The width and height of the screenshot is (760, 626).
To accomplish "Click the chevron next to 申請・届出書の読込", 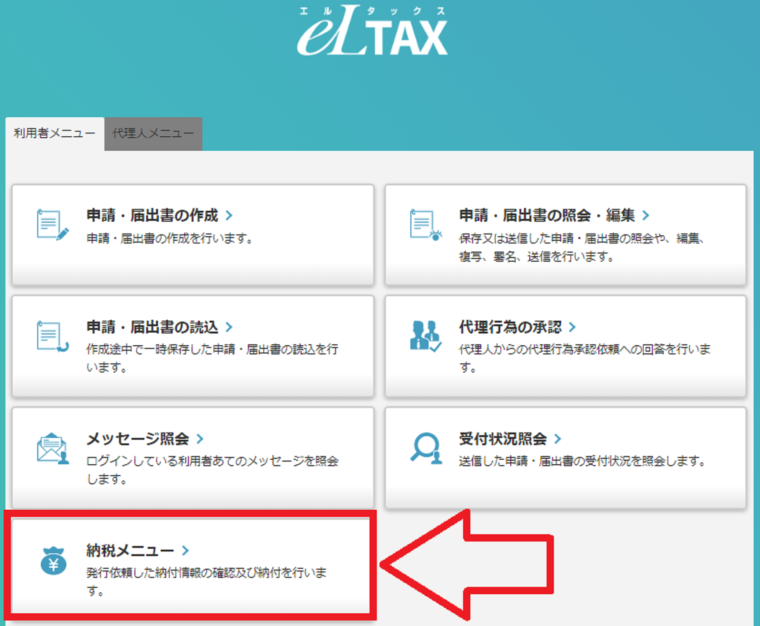I will click(x=229, y=327).
